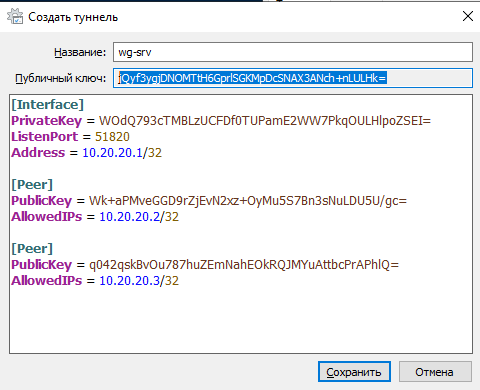Click the key value starting Wk+aPMve
Image resolution: width=480 pixels, height=390 pixels.
coord(248,201)
